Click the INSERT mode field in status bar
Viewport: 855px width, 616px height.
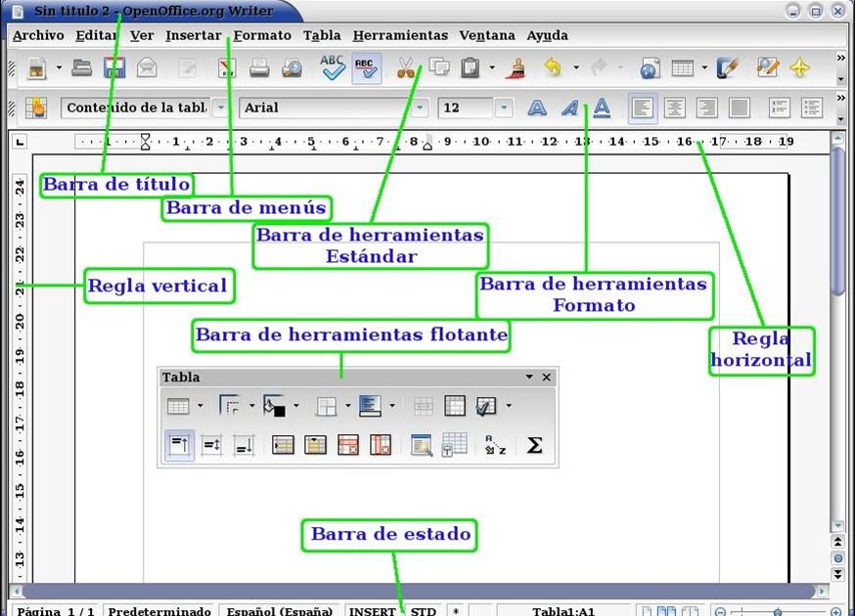[373, 610]
